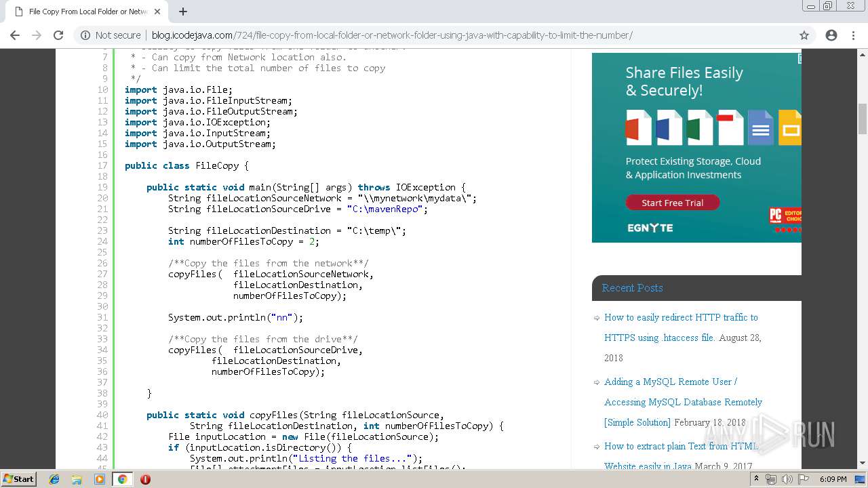This screenshot has height=488, width=868.
Task: Click the Windows Start button
Action: click(19, 479)
